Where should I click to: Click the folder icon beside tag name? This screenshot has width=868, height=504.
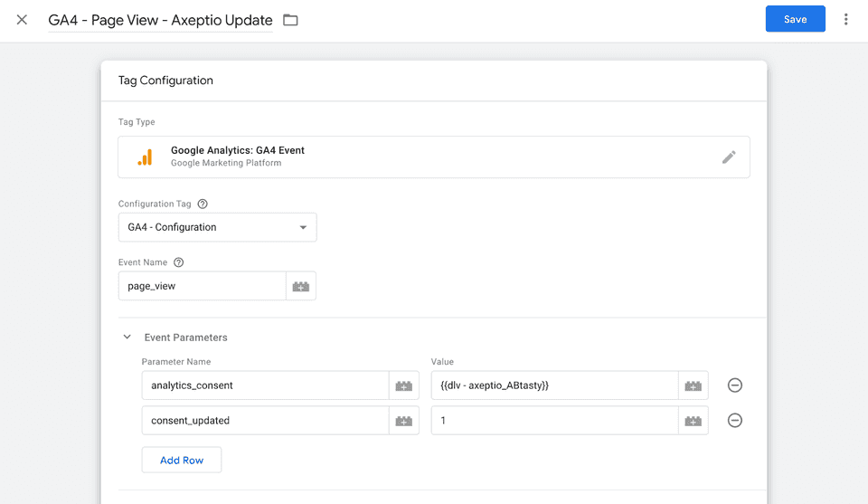290,20
